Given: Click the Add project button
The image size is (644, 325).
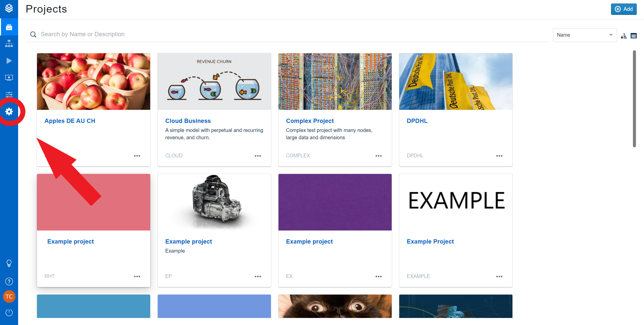Looking at the screenshot, I should click(x=624, y=9).
